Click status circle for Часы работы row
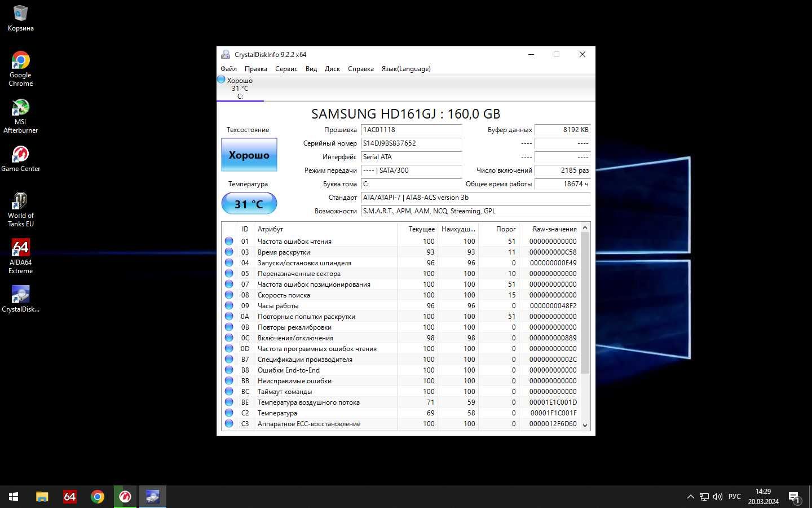Viewport: 812px width, 508px height. click(229, 305)
